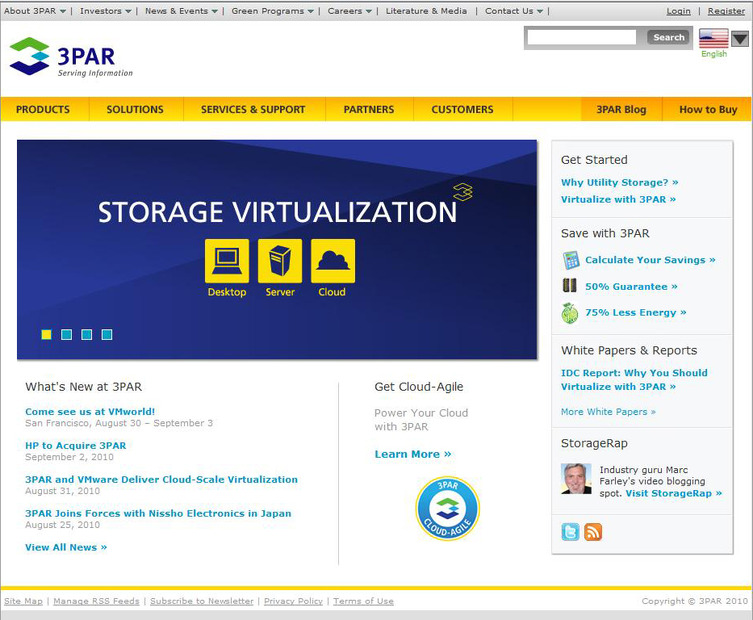The height and width of the screenshot is (620, 753).
Task: Open the PARTNERS navigation tab
Action: coord(369,109)
